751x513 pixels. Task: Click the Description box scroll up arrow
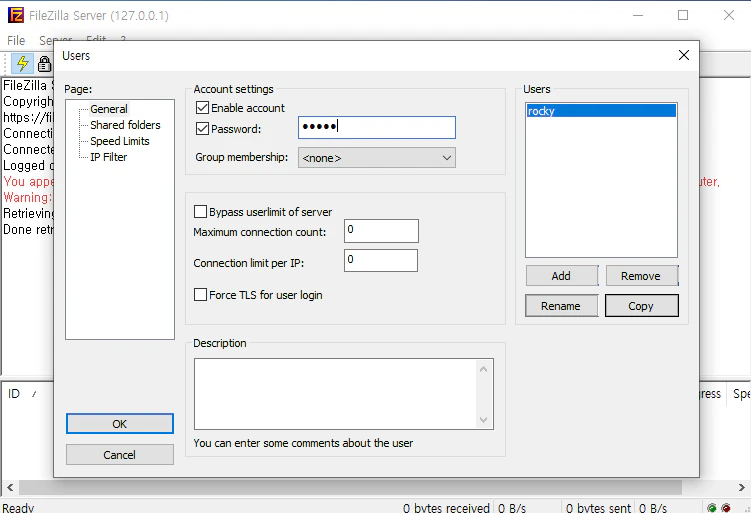point(483,369)
